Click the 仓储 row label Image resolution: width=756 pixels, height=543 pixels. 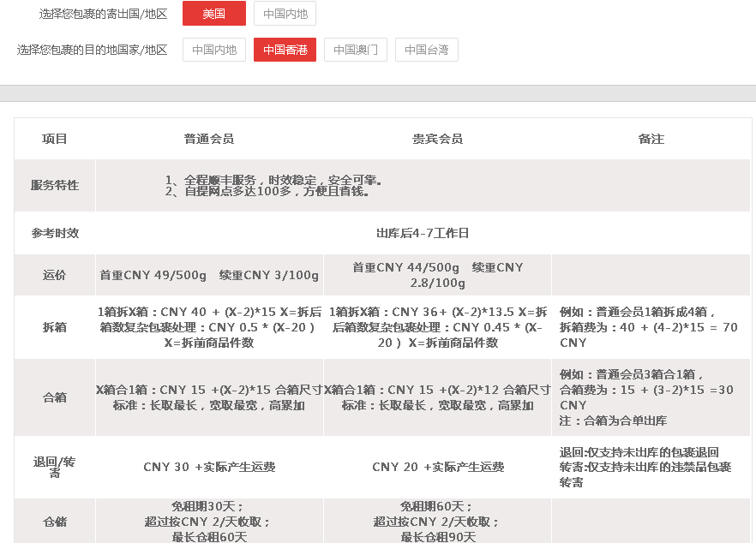pyautogui.click(x=55, y=521)
